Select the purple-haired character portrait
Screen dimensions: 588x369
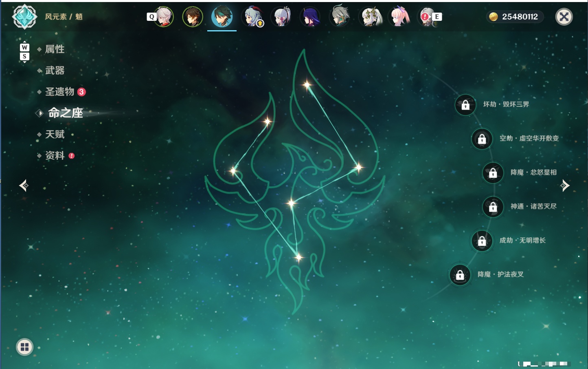click(x=310, y=17)
